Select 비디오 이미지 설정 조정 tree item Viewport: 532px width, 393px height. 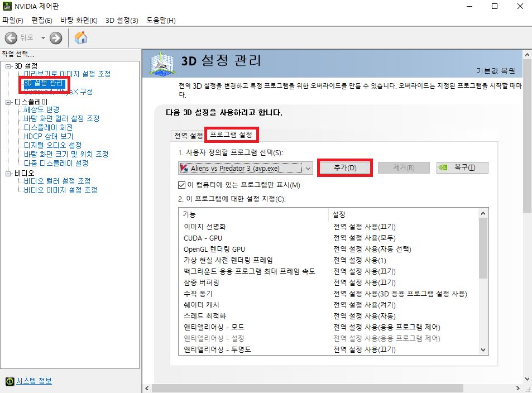pos(60,190)
